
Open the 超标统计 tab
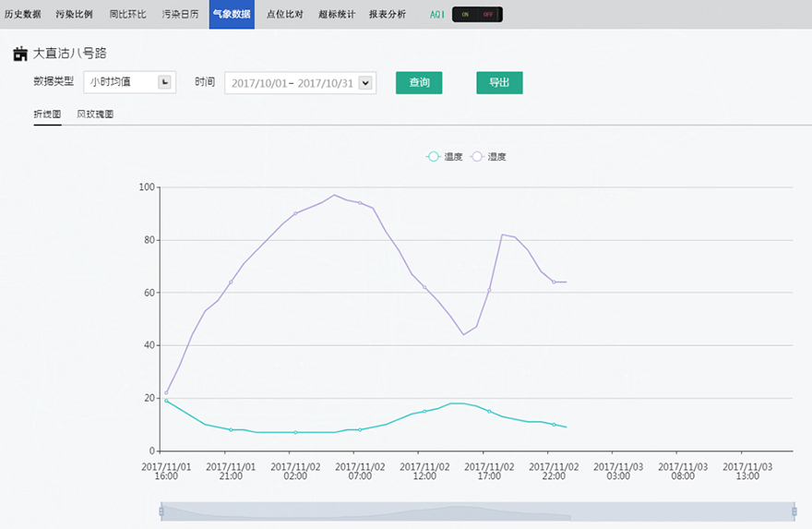pos(336,15)
